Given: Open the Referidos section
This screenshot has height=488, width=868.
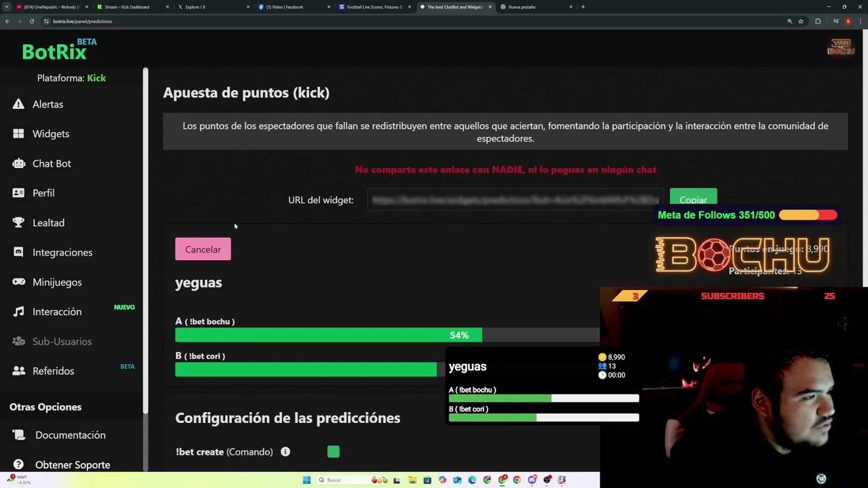Looking at the screenshot, I should click(x=53, y=371).
